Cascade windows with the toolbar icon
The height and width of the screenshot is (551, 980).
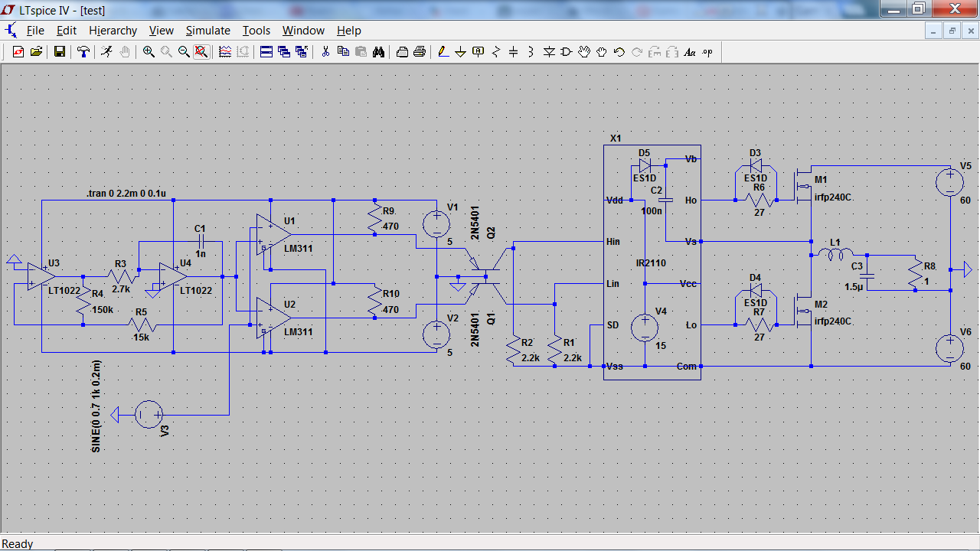point(284,52)
